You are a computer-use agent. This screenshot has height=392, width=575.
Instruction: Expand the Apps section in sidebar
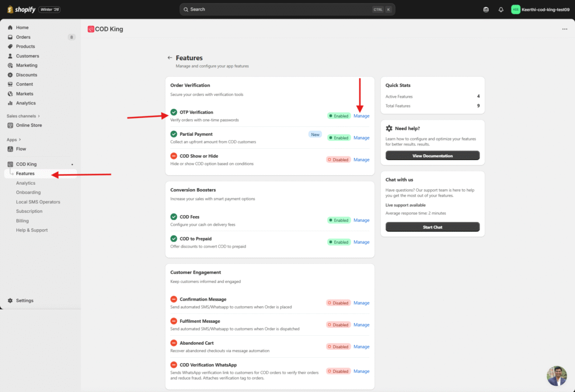click(14, 139)
